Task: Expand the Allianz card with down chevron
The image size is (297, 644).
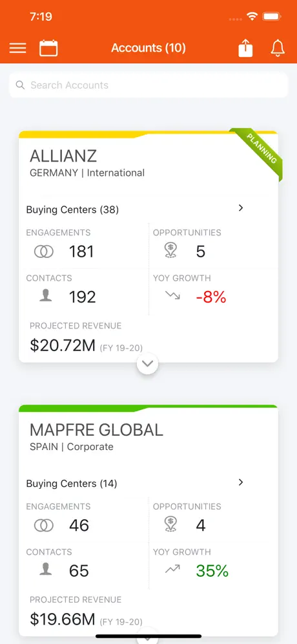Action: click(148, 363)
